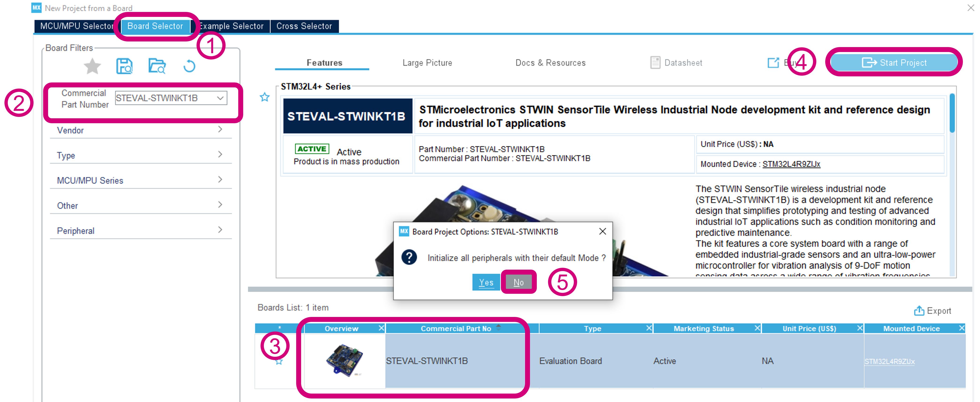980x402 pixels.
Task: Show favorite boards with the star filter icon
Action: [x=92, y=67]
